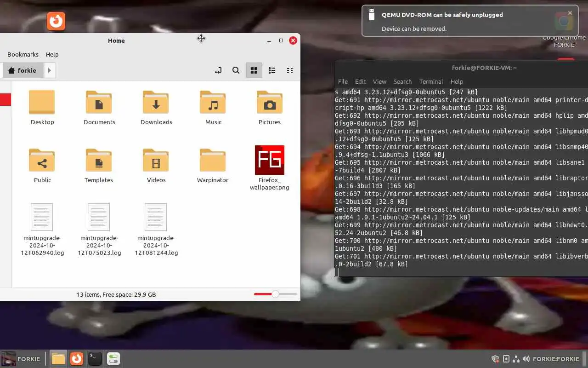Switch to list view in file manager

tap(272, 70)
